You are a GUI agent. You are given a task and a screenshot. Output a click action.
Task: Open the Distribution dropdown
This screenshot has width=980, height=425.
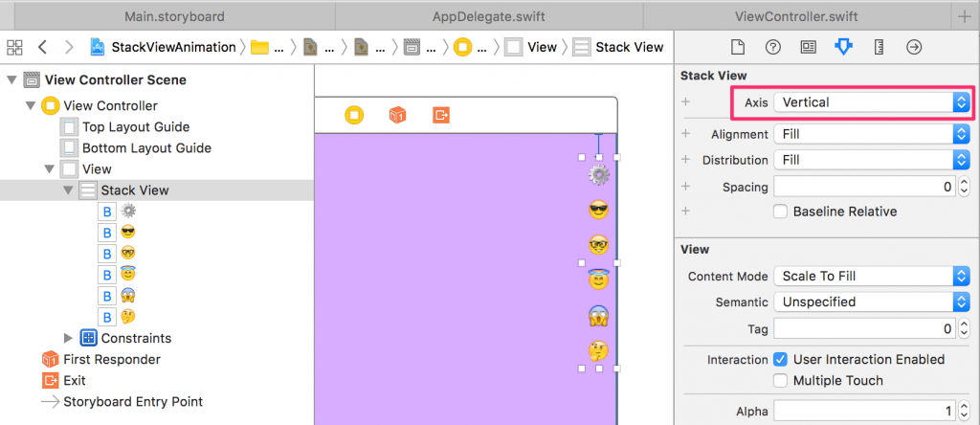[871, 161]
